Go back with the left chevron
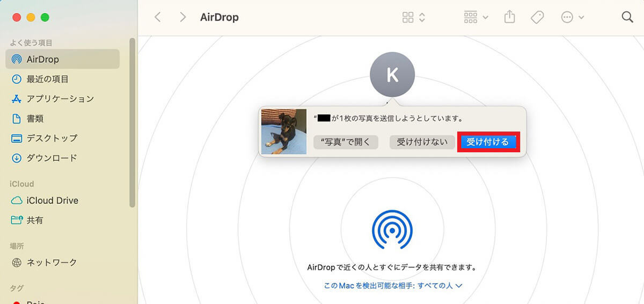Viewport: 644px width, 304px height. 157,17
